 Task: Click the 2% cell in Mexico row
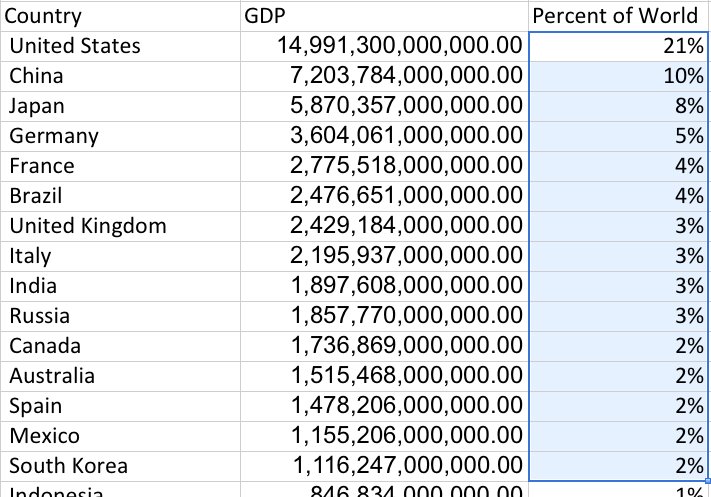tap(618, 436)
